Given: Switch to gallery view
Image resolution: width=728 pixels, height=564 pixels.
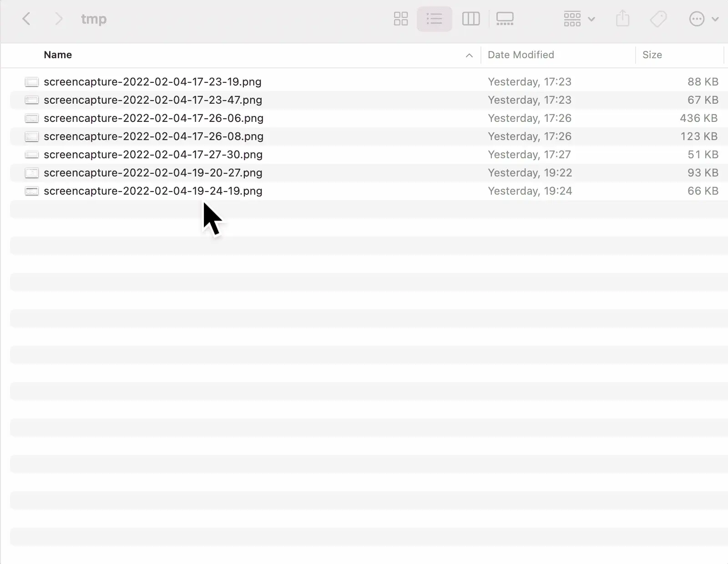Looking at the screenshot, I should [505, 19].
